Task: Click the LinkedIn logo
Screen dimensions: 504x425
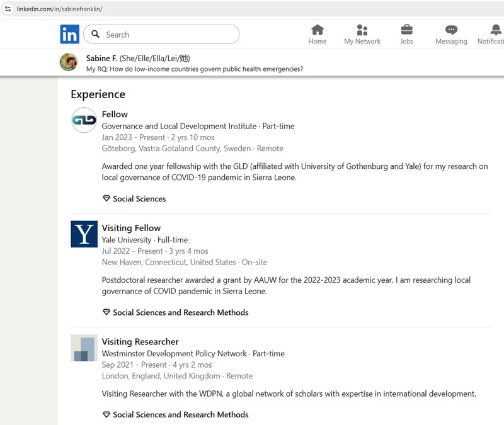Action: pyautogui.click(x=69, y=34)
